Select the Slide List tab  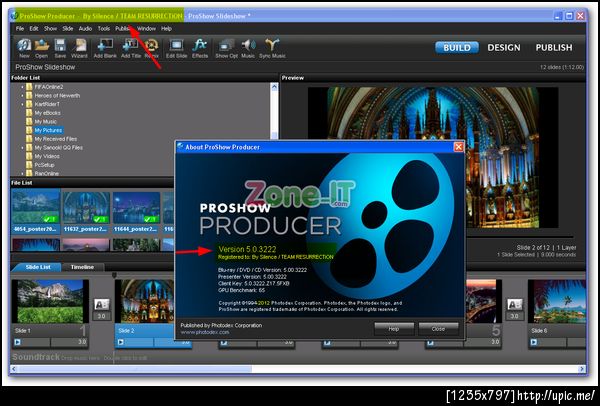click(x=38, y=267)
